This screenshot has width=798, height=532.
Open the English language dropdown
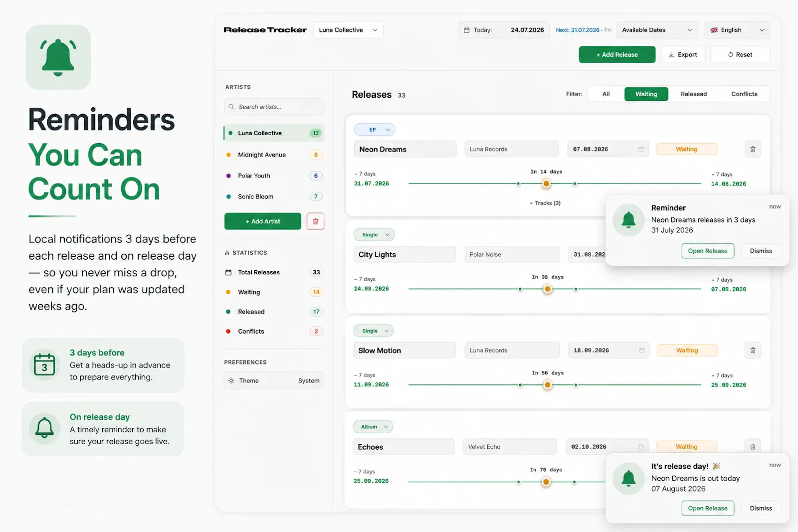pos(737,30)
